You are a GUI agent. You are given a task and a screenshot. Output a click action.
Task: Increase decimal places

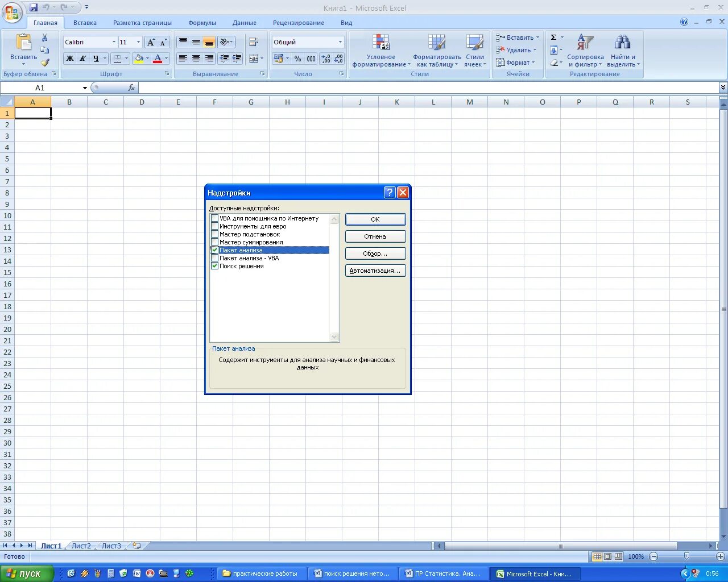[x=326, y=59]
